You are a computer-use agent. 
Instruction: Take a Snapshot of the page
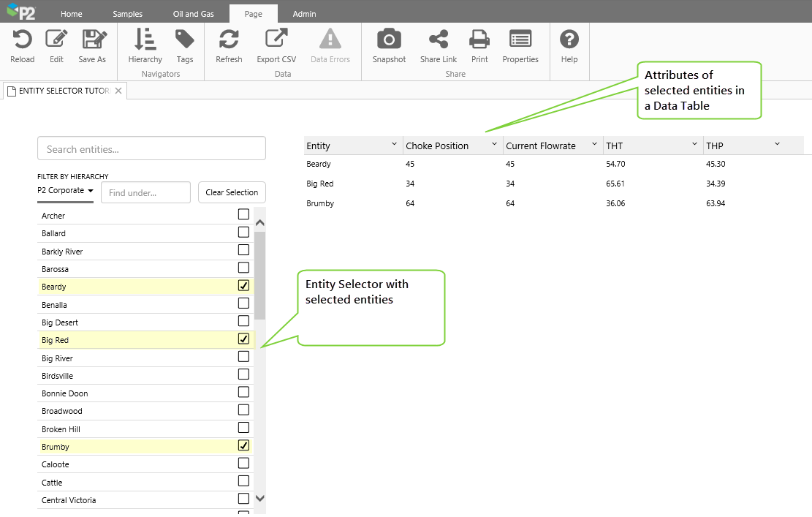tap(389, 40)
